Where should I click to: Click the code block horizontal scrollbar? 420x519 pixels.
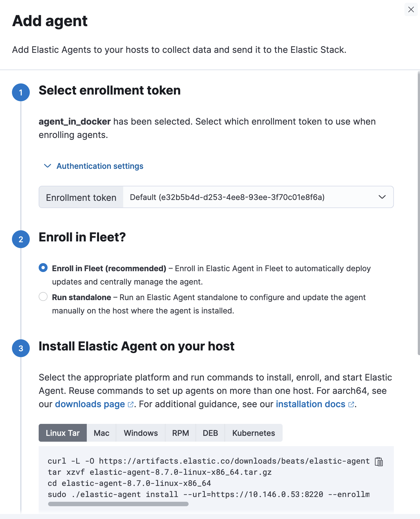[x=118, y=504]
